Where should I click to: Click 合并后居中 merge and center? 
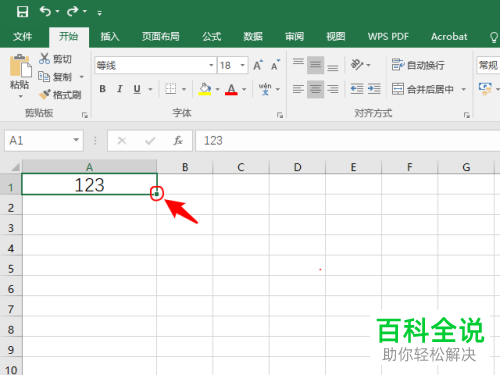[423, 89]
